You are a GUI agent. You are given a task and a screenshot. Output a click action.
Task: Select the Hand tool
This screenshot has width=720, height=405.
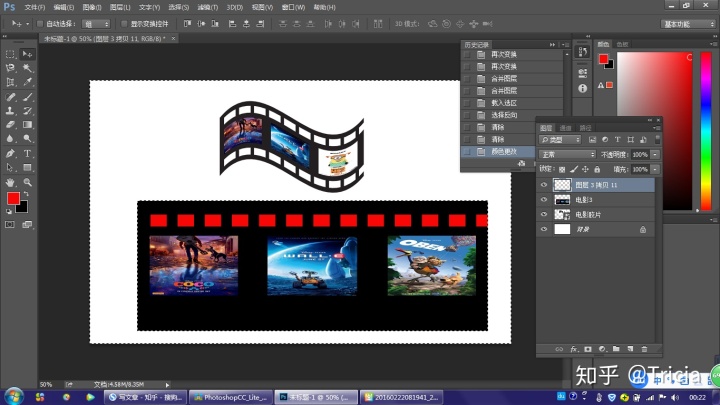[10, 182]
